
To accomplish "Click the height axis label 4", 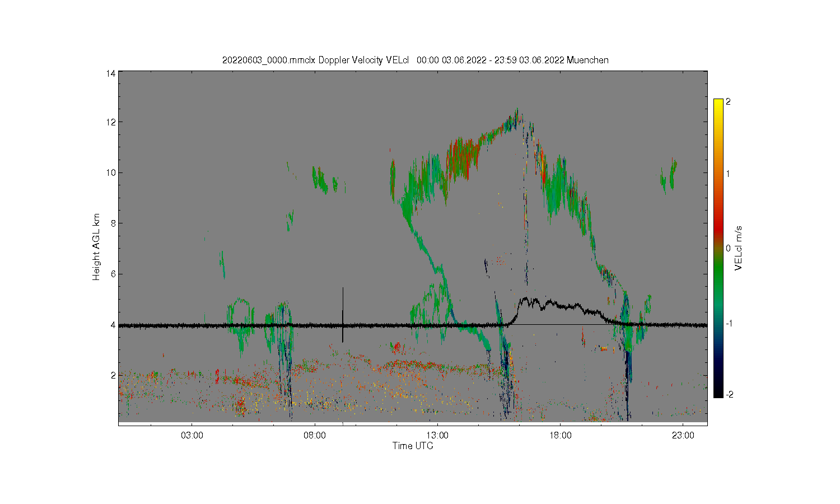I will point(114,325).
